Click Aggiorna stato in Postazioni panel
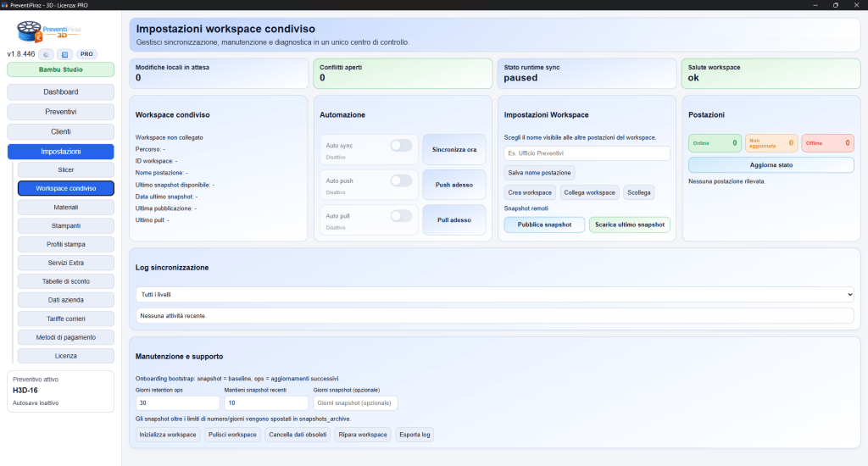Image resolution: width=868 pixels, height=466 pixels. pos(771,165)
